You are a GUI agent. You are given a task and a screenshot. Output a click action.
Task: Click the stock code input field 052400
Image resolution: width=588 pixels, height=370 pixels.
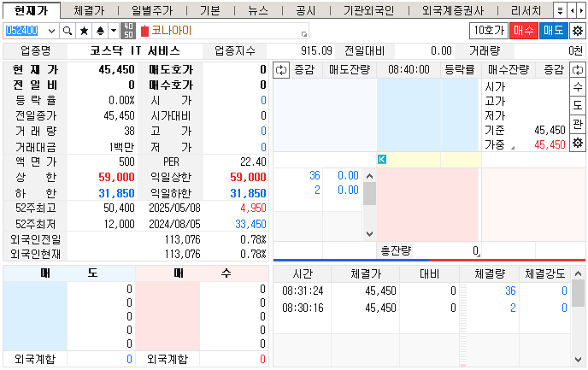click(25, 31)
